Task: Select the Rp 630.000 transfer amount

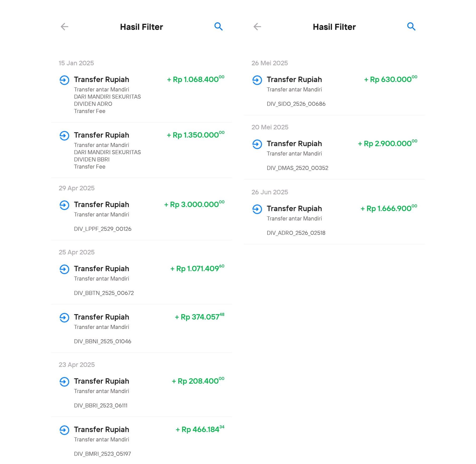Action: tap(391, 79)
